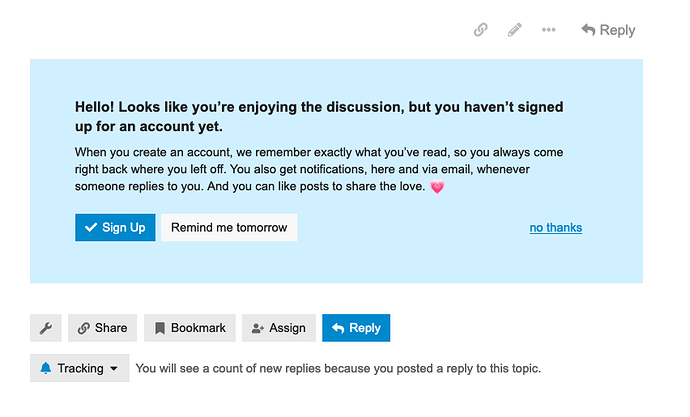The height and width of the screenshot is (417, 690).
Task: Choose Remind me tomorrow
Action: click(x=229, y=227)
